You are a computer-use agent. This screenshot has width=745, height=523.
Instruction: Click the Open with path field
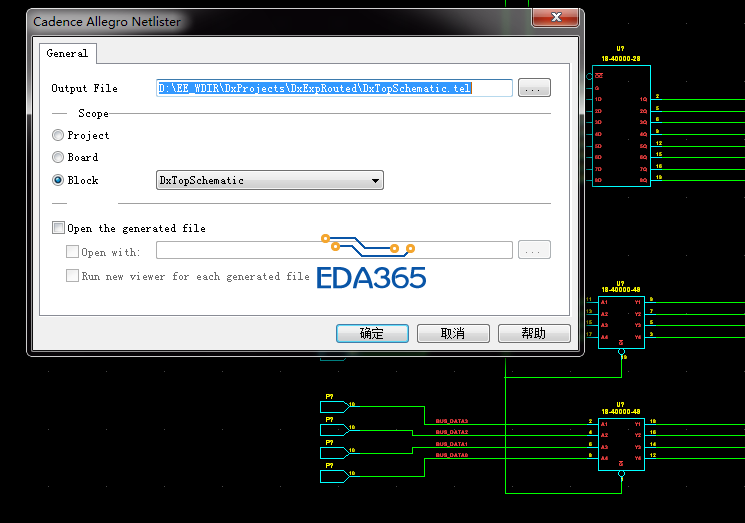(334, 250)
